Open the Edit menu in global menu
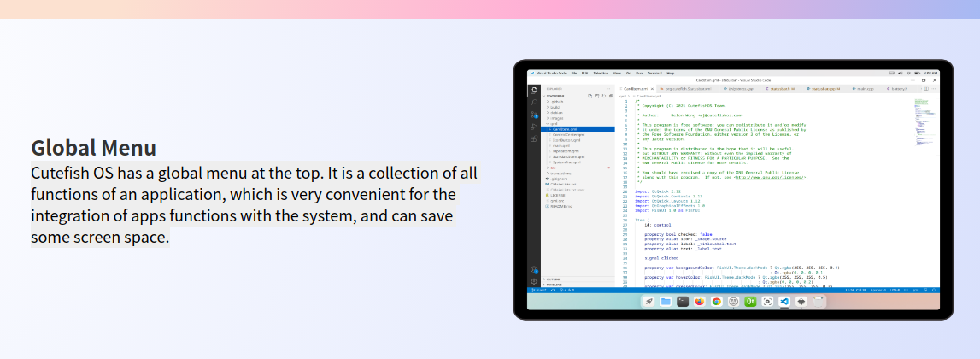The image size is (980, 359). pos(585,74)
